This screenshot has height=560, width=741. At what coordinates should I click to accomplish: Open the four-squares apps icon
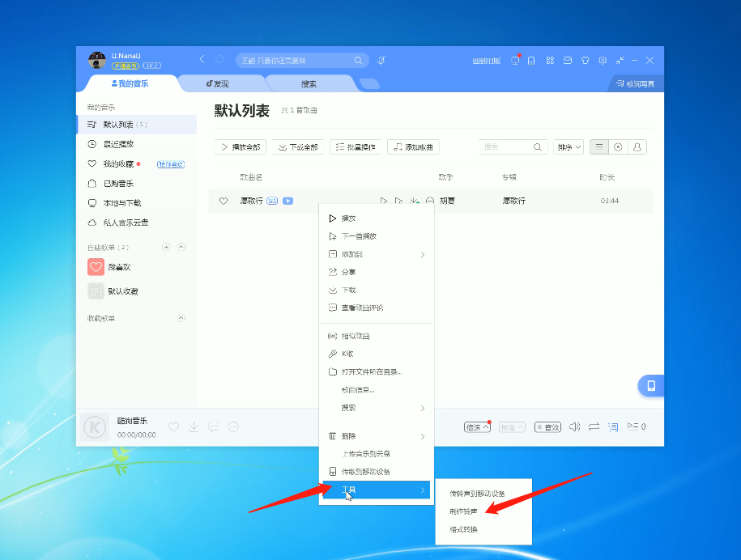550,61
